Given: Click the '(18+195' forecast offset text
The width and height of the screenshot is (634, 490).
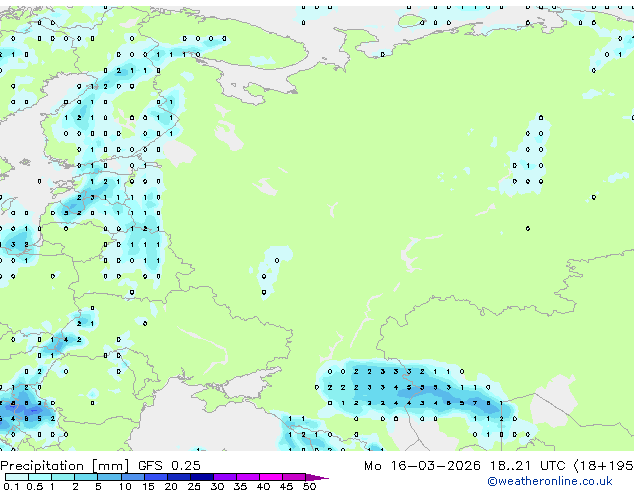Looking at the screenshot, I should click(604, 465).
